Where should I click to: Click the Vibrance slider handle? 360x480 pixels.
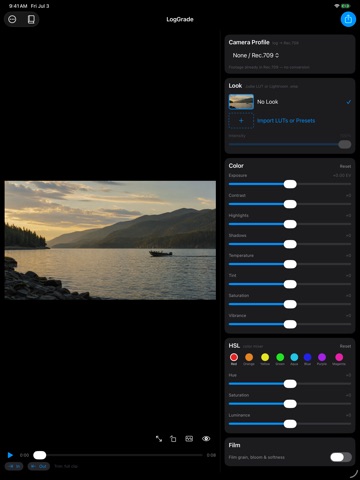pos(290,324)
